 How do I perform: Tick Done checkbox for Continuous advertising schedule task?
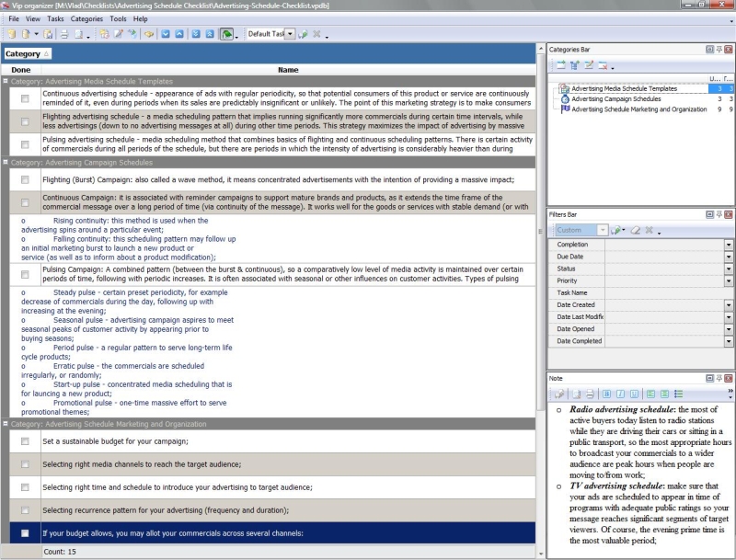25,98
